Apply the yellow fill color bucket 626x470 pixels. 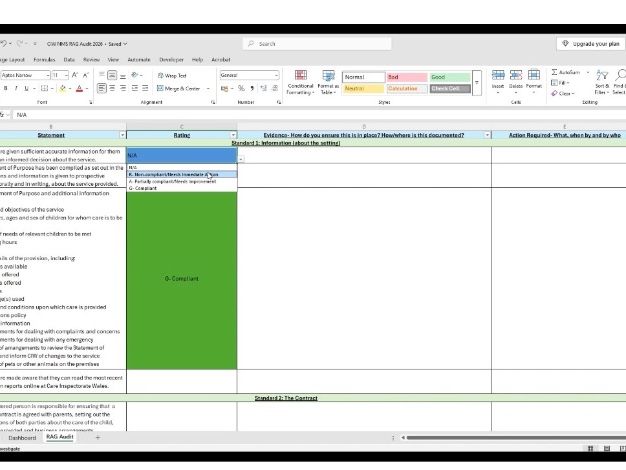click(62, 88)
